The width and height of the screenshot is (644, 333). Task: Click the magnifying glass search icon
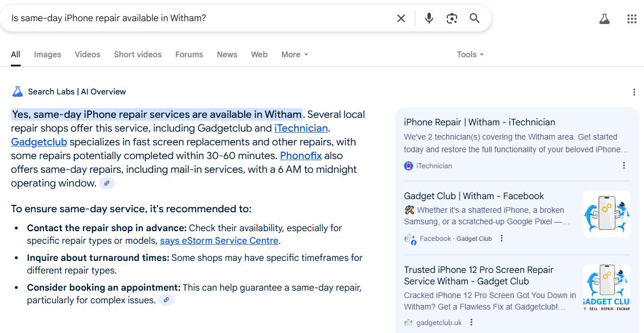(x=474, y=18)
